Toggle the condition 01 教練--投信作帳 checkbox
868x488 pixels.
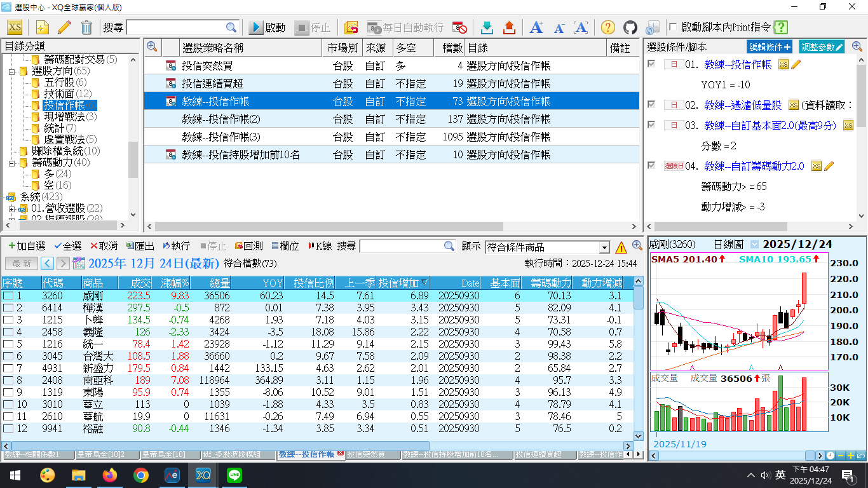651,64
